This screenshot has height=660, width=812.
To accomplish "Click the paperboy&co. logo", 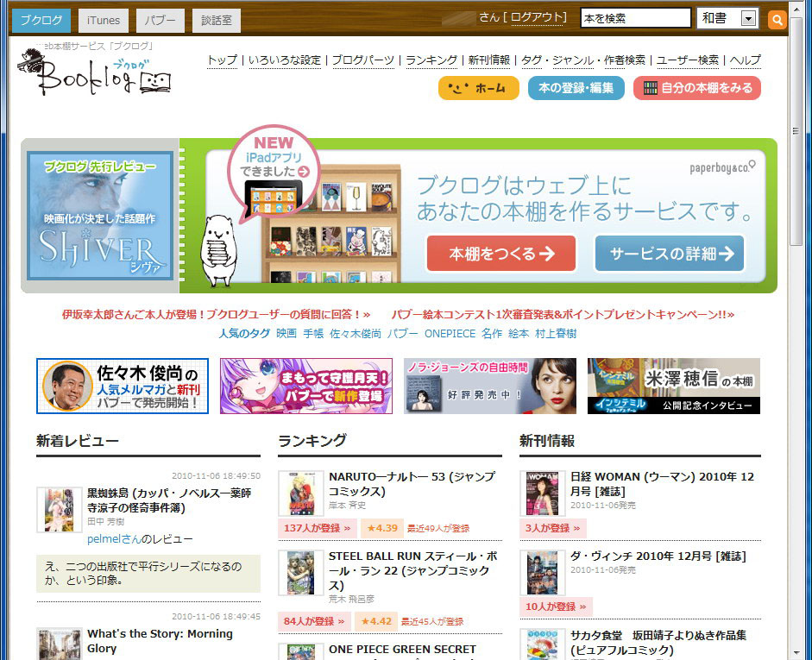I will click(722, 167).
